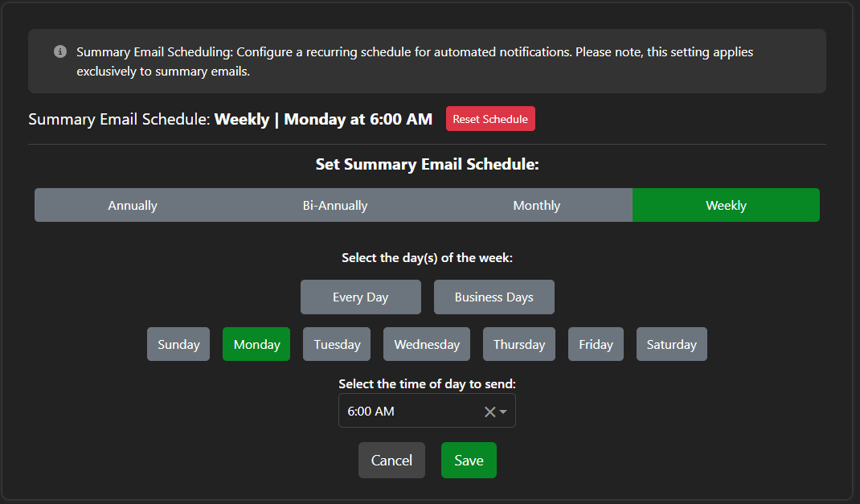Toggle the Wednesday day button
860x504 pixels.
tap(427, 344)
